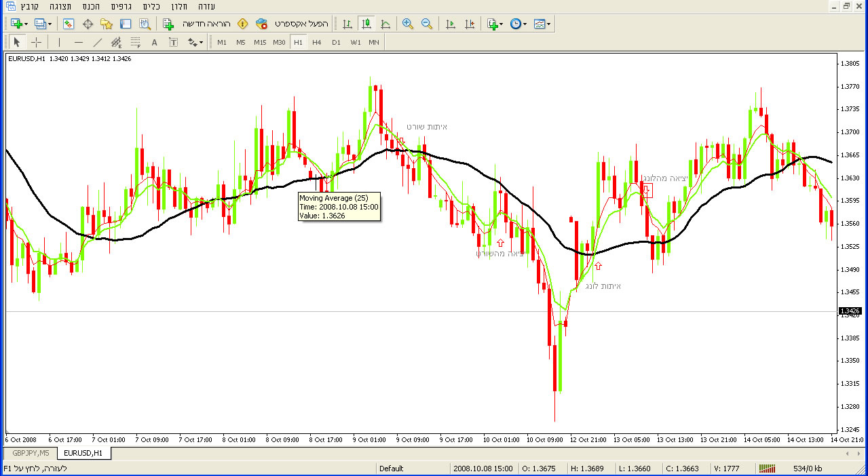Expand the chart templates dropdown
The height and width of the screenshot is (476, 868).
(548, 24)
